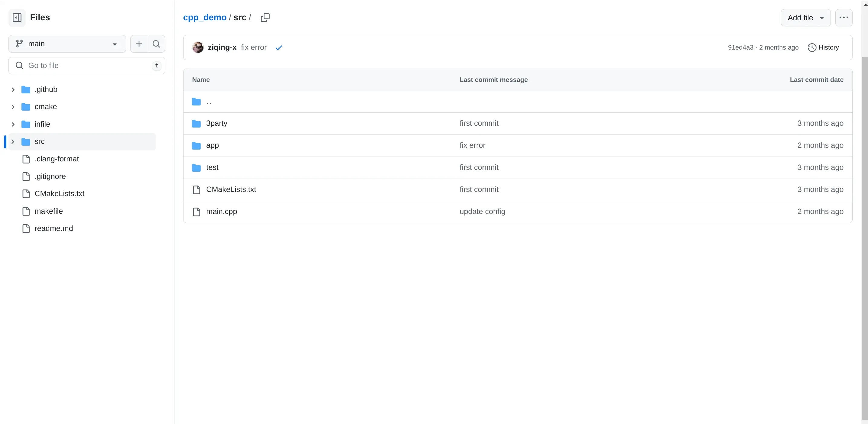This screenshot has width=868, height=424.
Task: Open makefile in the file tree
Action: (x=48, y=211)
